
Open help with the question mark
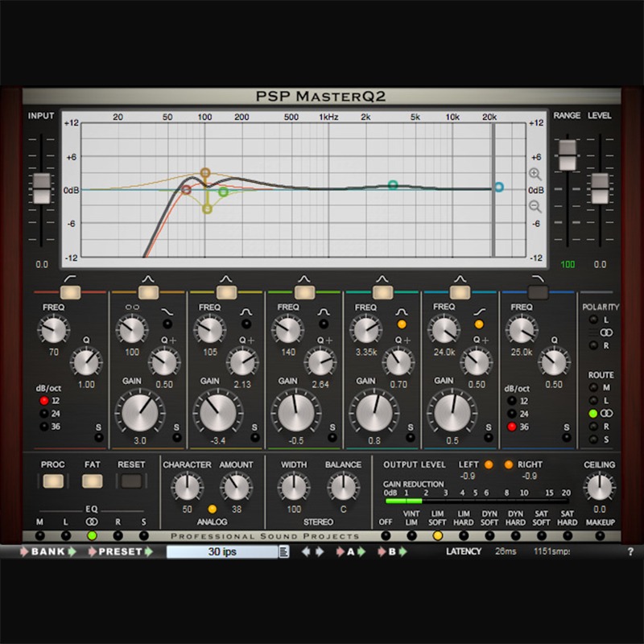pos(630,551)
